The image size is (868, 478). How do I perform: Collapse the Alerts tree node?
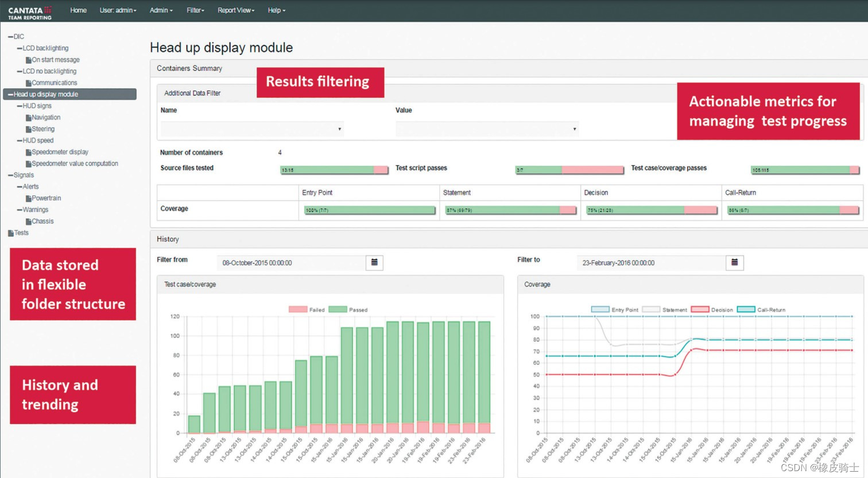20,186
